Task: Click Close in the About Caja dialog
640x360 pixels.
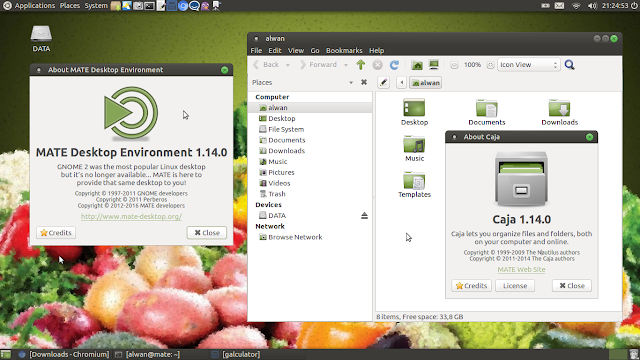Action: pos(572,286)
